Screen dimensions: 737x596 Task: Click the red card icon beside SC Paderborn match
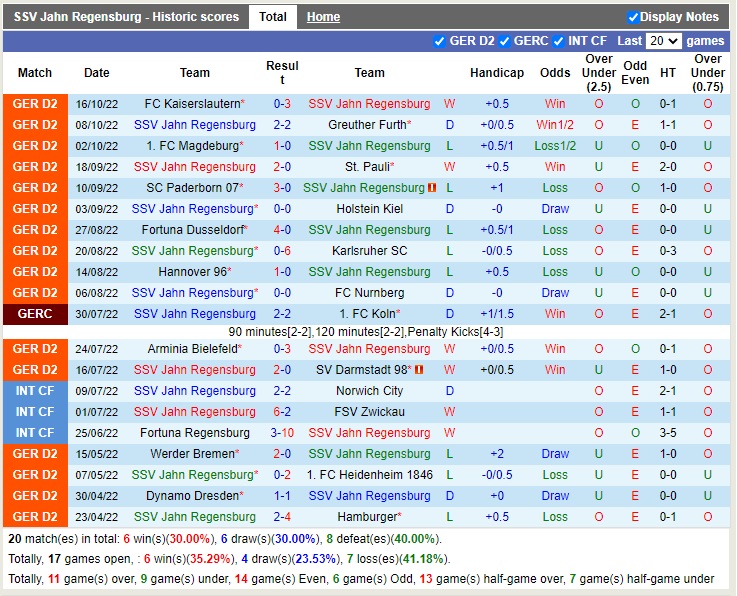(x=432, y=188)
